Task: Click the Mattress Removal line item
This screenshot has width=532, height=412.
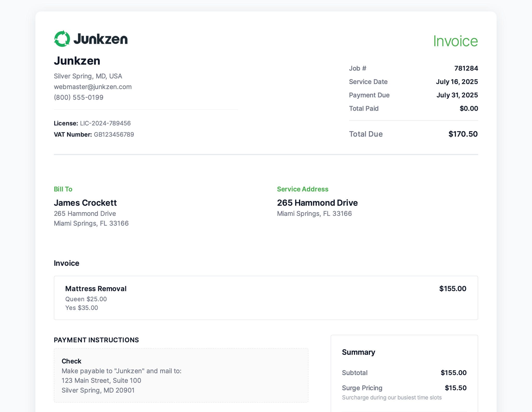Action: click(x=96, y=289)
